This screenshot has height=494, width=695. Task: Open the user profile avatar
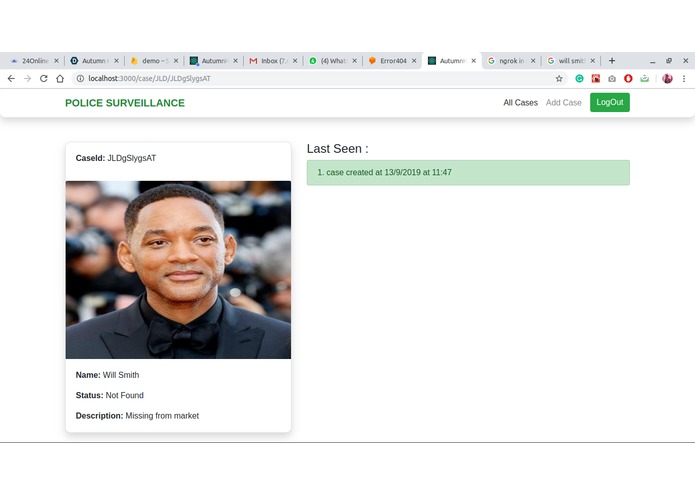667,78
